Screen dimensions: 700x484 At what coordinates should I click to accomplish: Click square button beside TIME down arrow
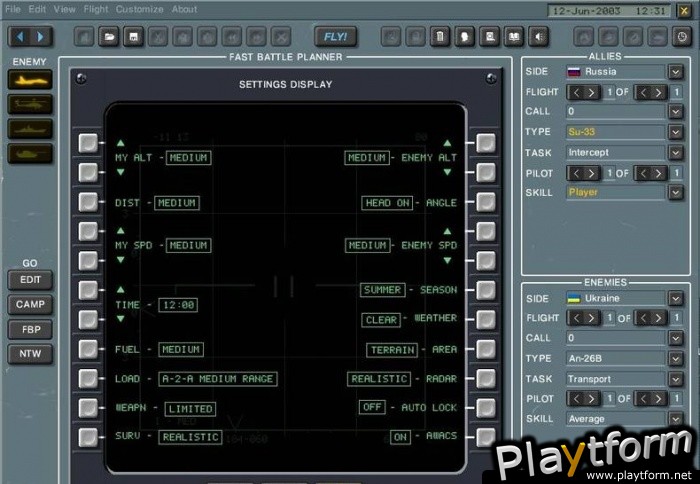pos(88,320)
